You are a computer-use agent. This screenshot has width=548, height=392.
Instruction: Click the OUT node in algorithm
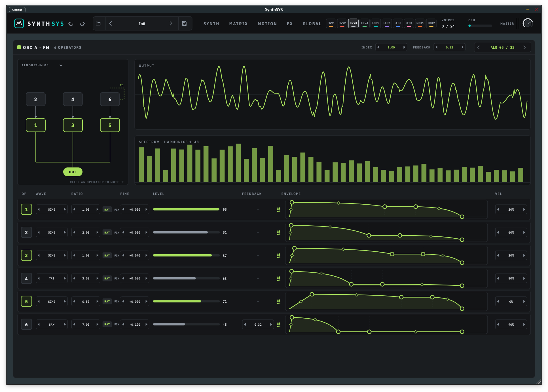pos(73,172)
